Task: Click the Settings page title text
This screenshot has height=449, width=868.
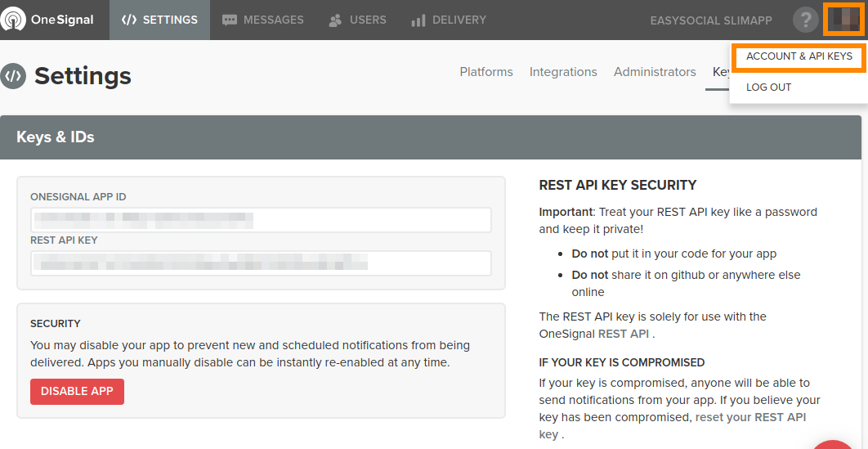Action: (83, 76)
